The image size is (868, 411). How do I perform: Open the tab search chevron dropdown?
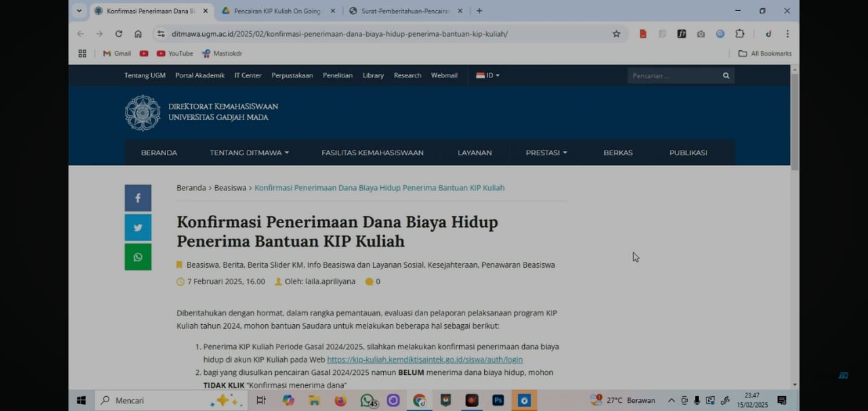coord(79,11)
